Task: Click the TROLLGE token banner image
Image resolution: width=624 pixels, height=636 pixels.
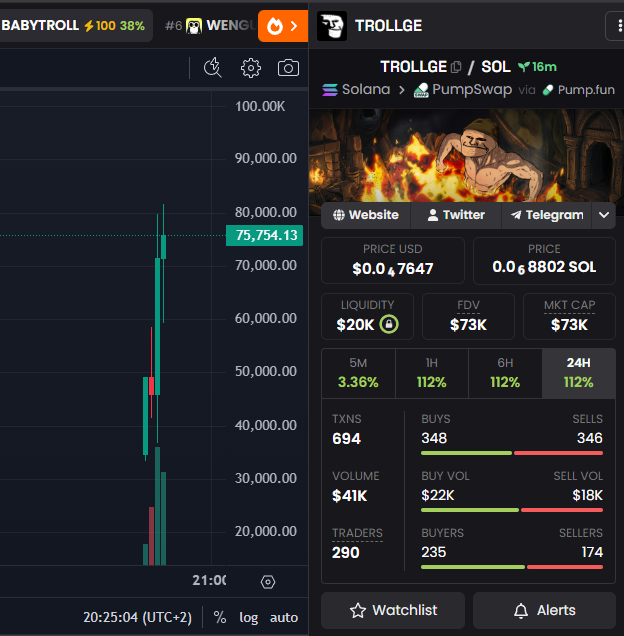Action: (466, 156)
